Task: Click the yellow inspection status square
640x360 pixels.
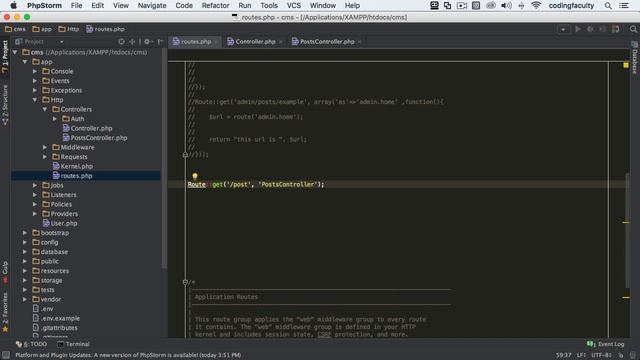Action: pyautogui.click(x=626, y=65)
